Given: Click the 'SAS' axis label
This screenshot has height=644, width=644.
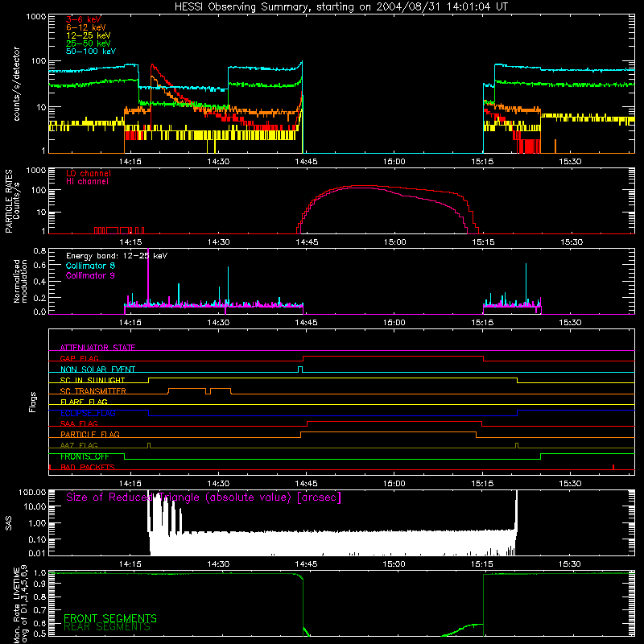Looking at the screenshot, I should pos(8,522).
